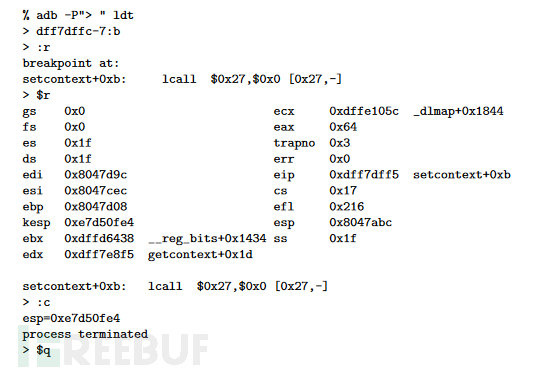Viewport: 542px width, 374px height.
Task: Select the first setcontext+0xb lcall line
Action: pyautogui.click(x=182, y=79)
